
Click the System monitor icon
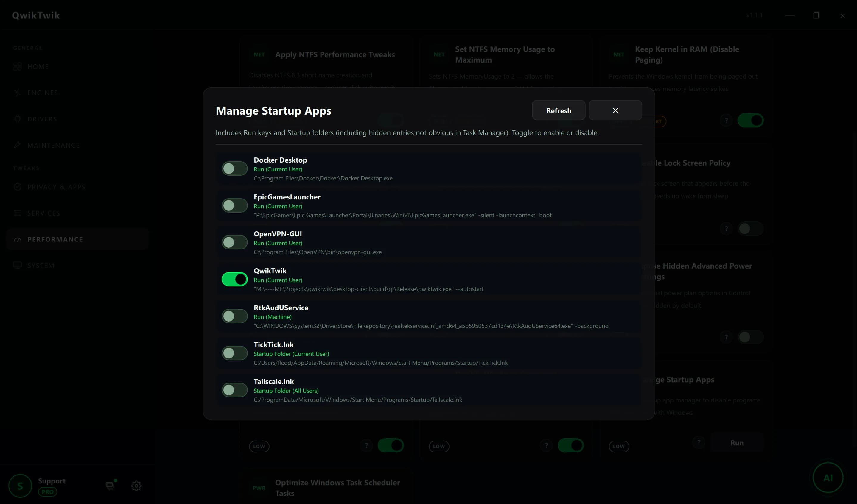(18, 265)
